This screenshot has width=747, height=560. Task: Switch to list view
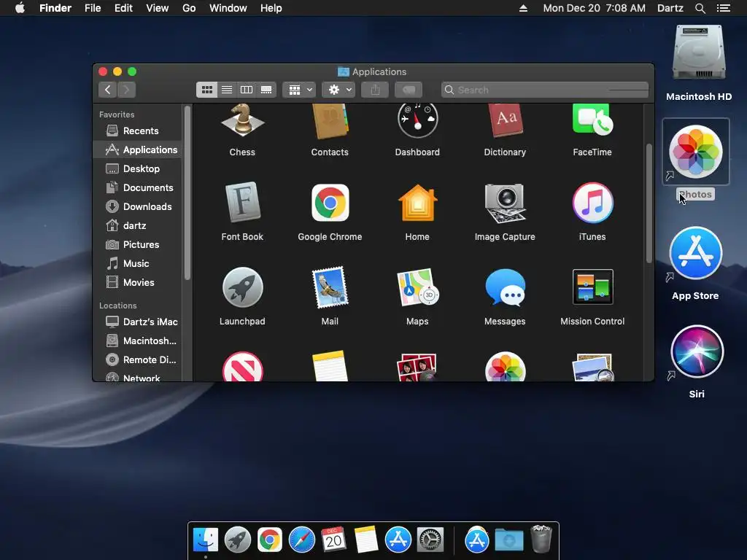pos(227,90)
